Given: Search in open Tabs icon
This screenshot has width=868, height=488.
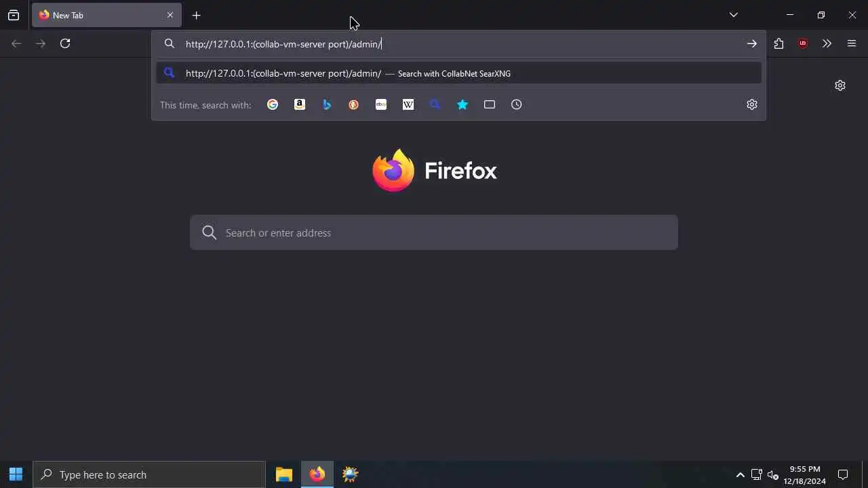Looking at the screenshot, I should pyautogui.click(x=490, y=104).
